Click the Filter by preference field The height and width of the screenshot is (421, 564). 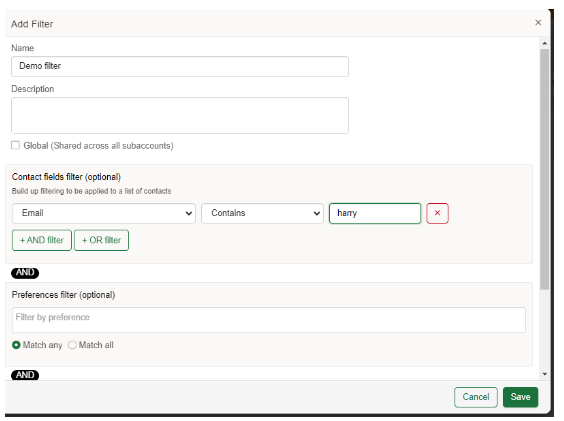point(269,320)
